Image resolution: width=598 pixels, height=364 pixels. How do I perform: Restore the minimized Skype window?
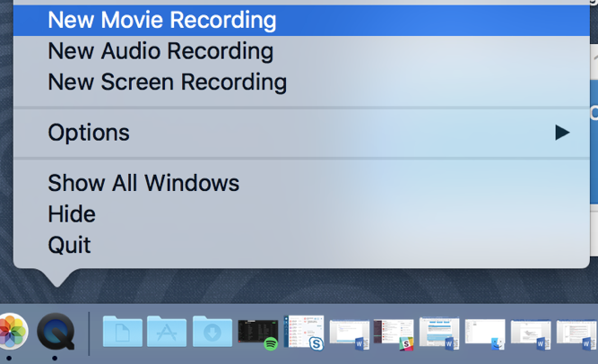point(303,333)
